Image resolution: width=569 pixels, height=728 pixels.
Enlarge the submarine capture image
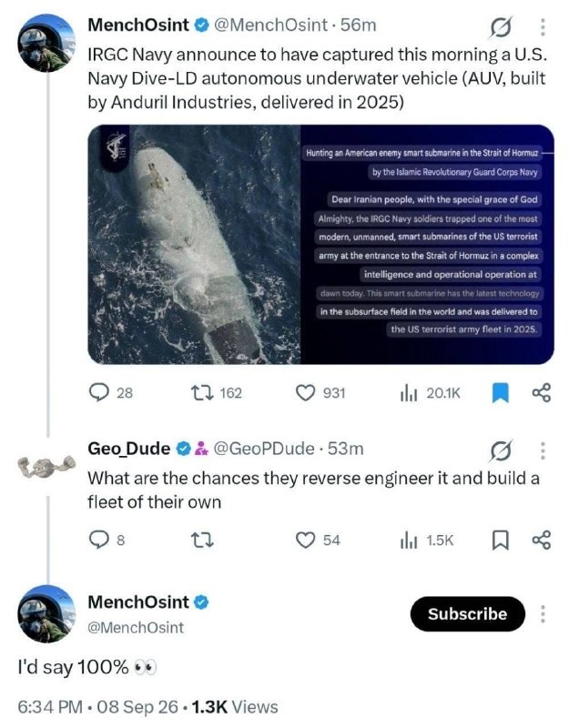pyautogui.click(x=320, y=244)
